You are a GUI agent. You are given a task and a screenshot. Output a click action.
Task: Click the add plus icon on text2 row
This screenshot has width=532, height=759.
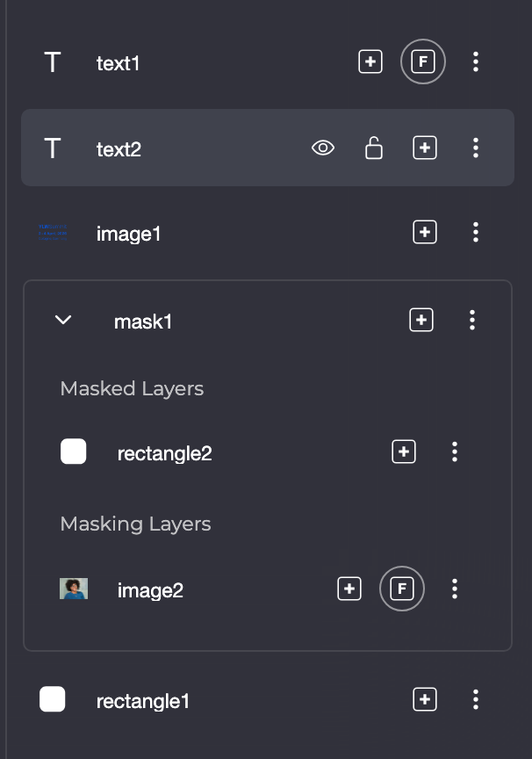coord(425,148)
